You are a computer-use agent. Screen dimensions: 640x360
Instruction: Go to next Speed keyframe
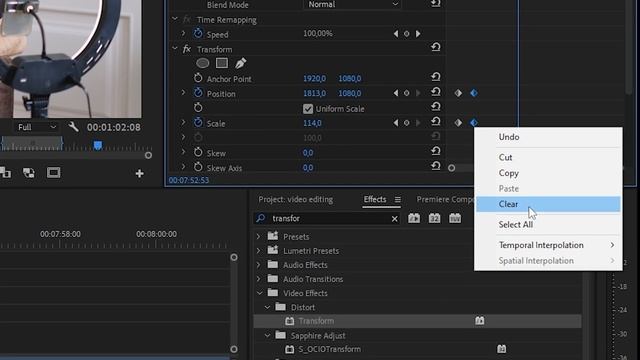(418, 34)
